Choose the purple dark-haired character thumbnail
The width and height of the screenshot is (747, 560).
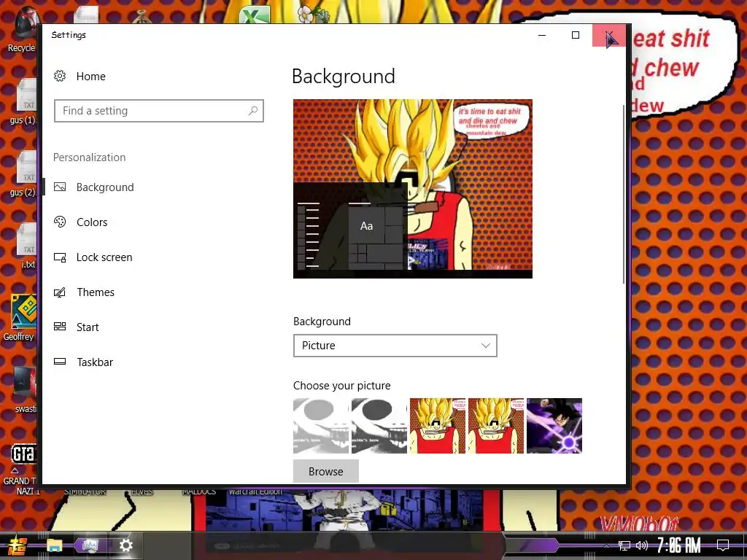tap(554, 426)
